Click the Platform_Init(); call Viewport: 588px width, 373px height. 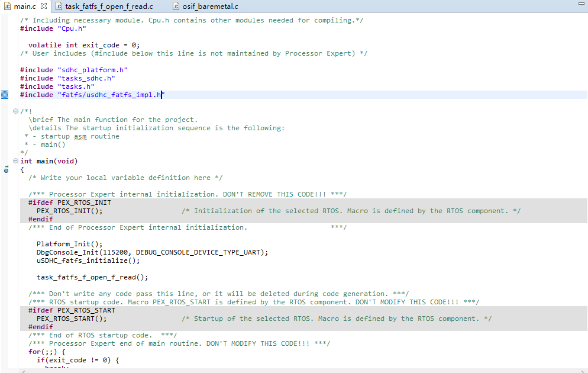pos(69,244)
